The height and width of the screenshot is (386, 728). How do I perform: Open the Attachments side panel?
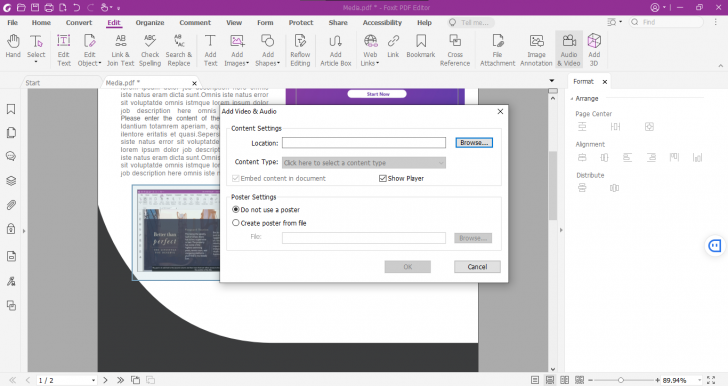pos(11,205)
